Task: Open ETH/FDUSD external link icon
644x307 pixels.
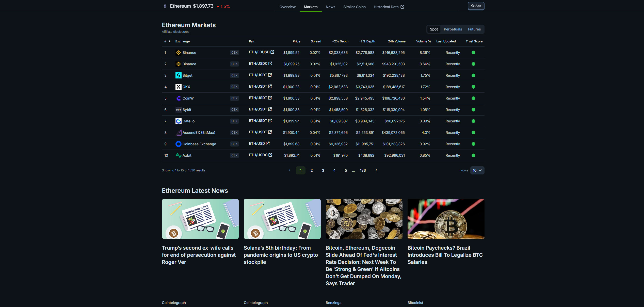Action: pos(272,52)
